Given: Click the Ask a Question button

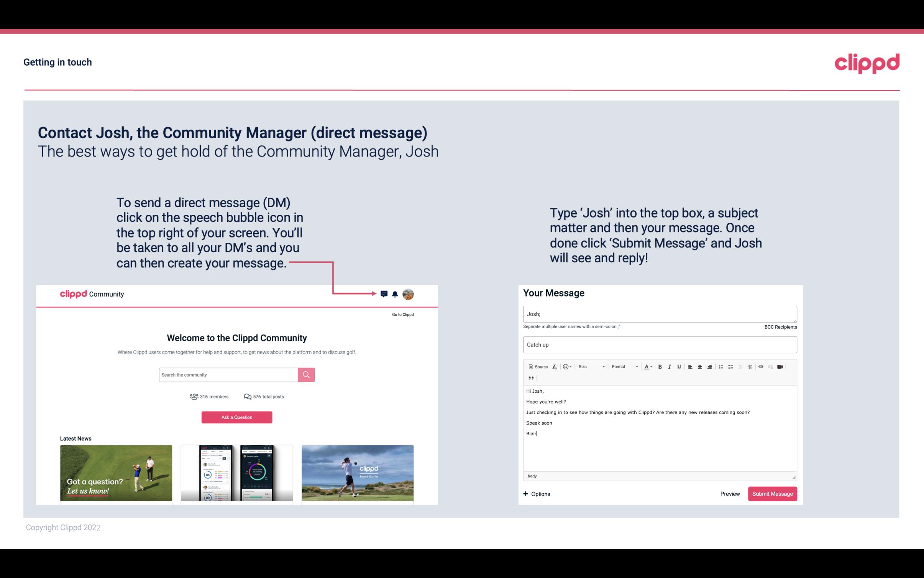Looking at the screenshot, I should click(x=237, y=417).
